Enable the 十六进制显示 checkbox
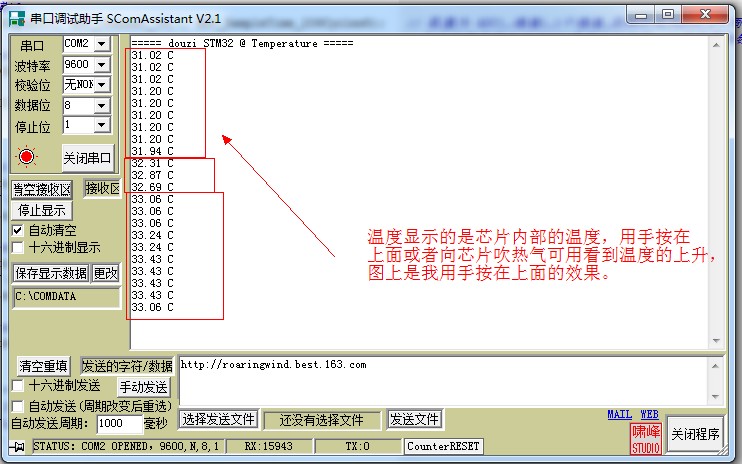742x464 pixels. tap(18, 247)
